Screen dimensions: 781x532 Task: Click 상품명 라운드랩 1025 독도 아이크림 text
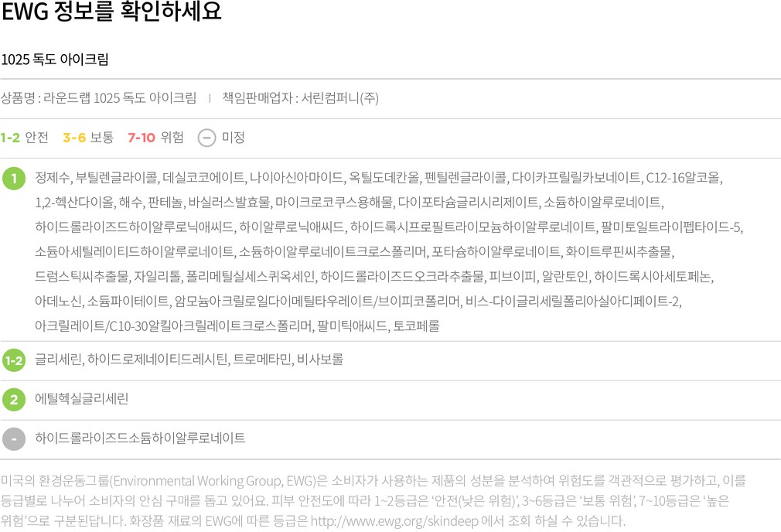99,97
